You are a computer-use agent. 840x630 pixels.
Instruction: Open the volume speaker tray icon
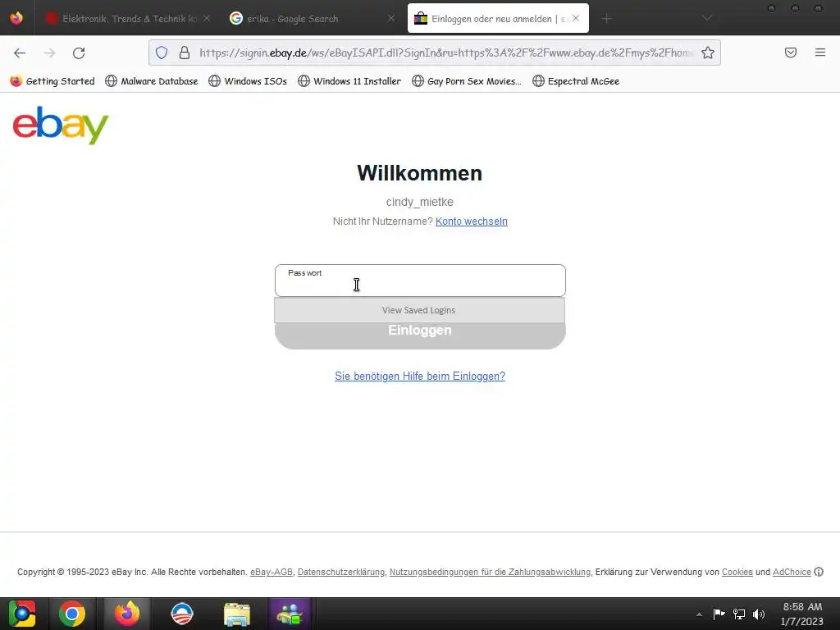pyautogui.click(x=759, y=614)
